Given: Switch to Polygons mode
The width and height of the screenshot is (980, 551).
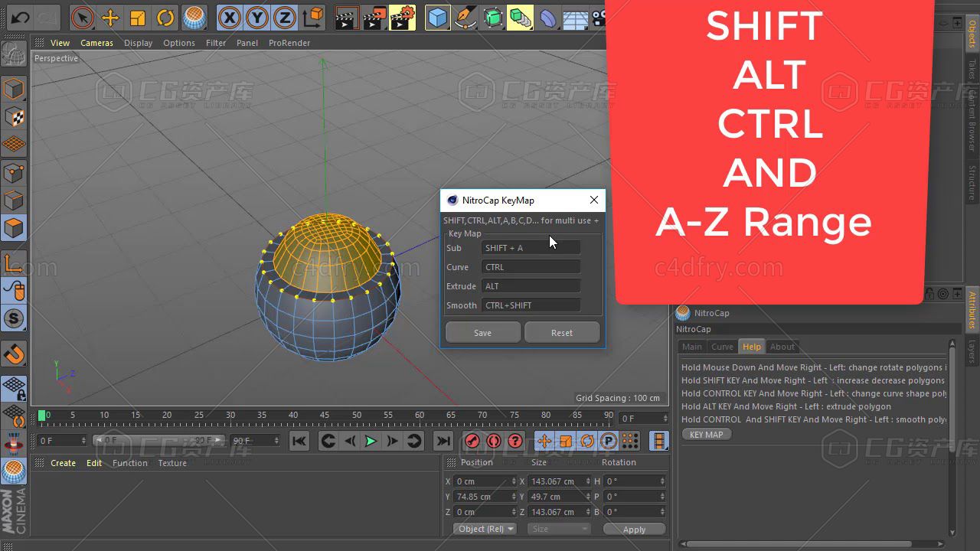Looking at the screenshot, I should point(14,227).
